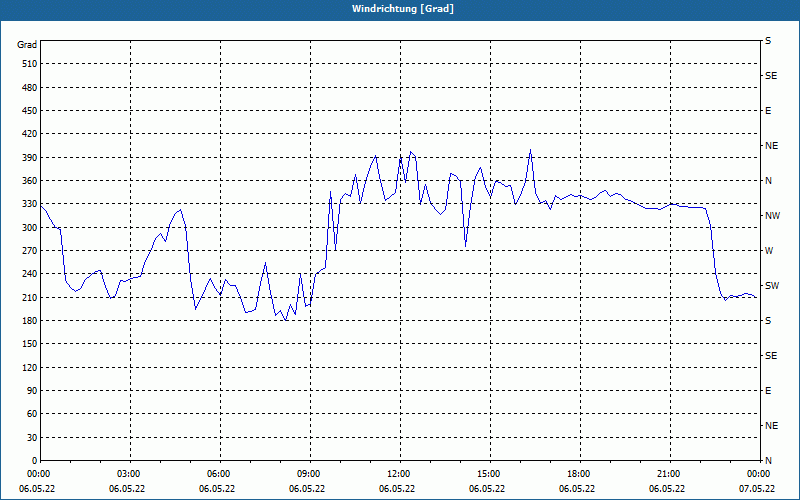Viewport: 800px width, 500px height.
Task: Click the 390 y-axis value
Action: click(30, 158)
